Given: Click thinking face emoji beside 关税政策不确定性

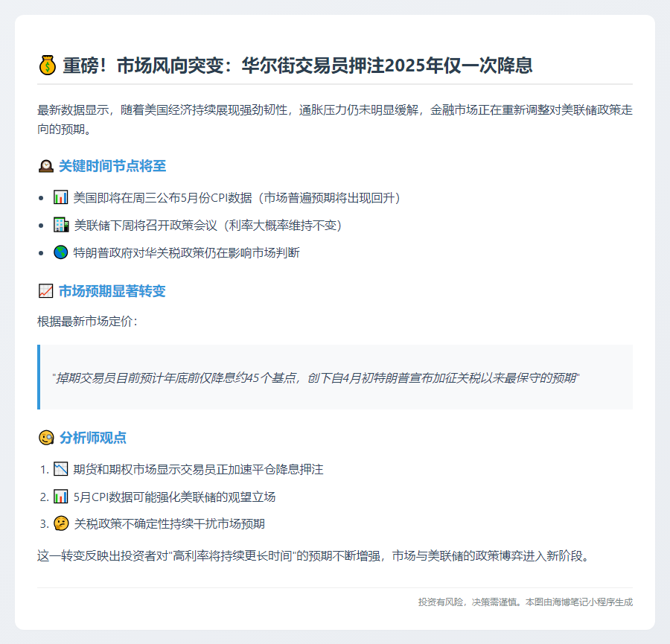Looking at the screenshot, I should [61, 523].
